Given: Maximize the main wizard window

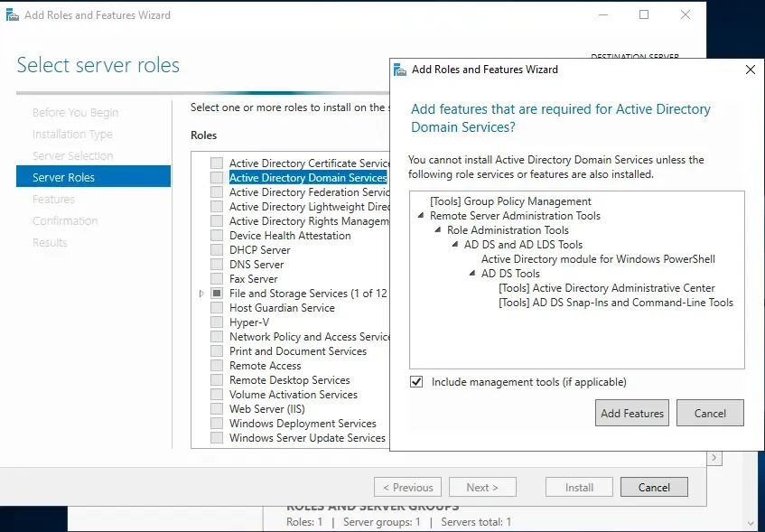Looking at the screenshot, I should click(x=644, y=14).
